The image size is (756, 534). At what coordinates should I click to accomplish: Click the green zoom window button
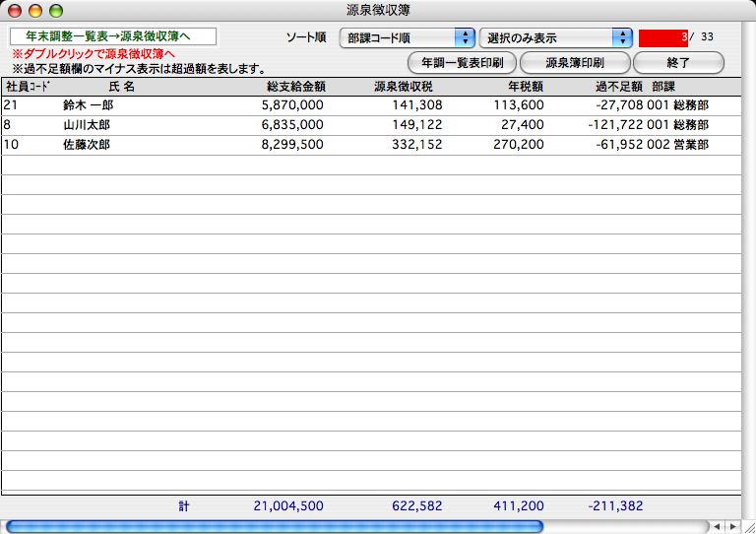coord(55,10)
